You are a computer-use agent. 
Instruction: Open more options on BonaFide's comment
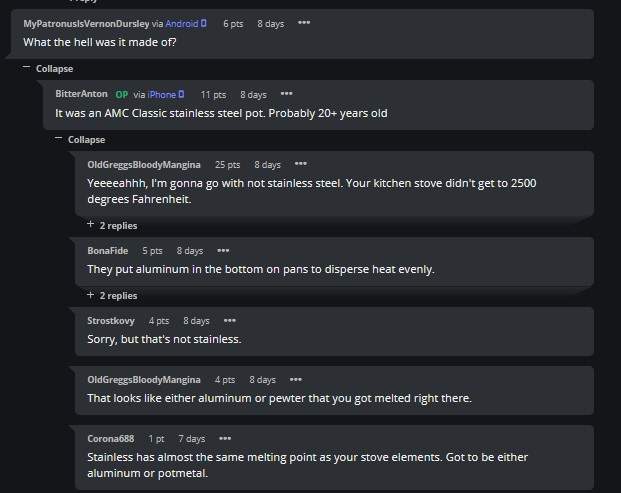point(223,250)
